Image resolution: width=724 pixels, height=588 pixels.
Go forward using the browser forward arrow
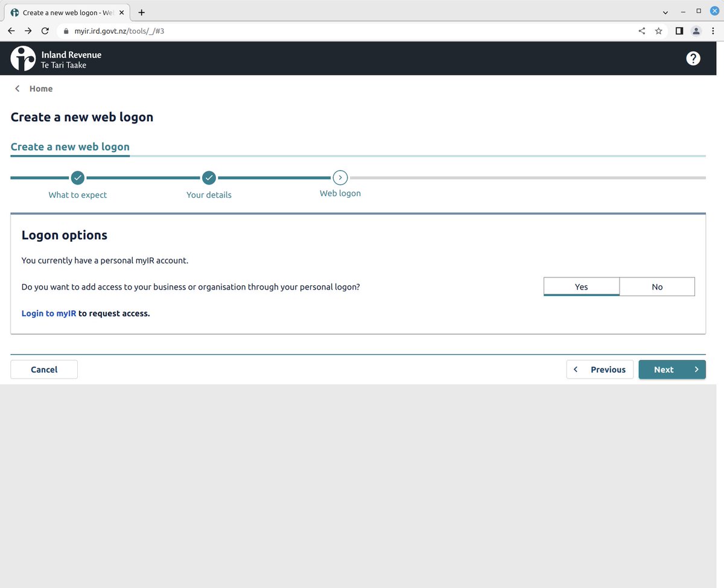tap(28, 31)
